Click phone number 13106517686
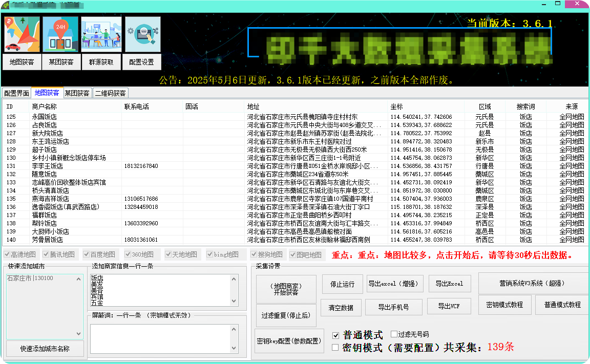This screenshot has height=364, width=590. 141,199
